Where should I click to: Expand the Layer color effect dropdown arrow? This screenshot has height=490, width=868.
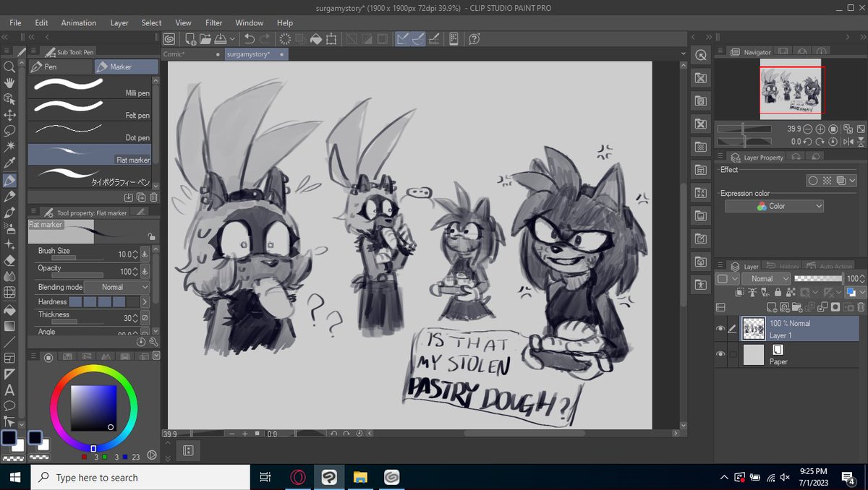(851, 181)
